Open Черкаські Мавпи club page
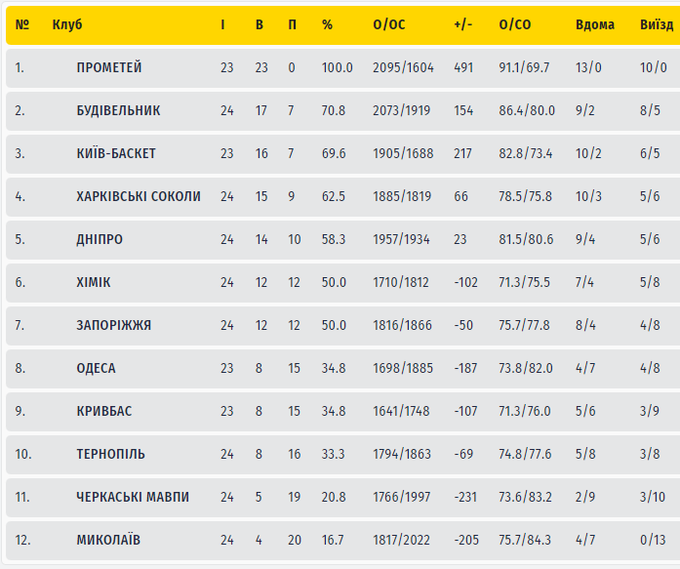Screen dimensions: 680x569 [132, 497]
